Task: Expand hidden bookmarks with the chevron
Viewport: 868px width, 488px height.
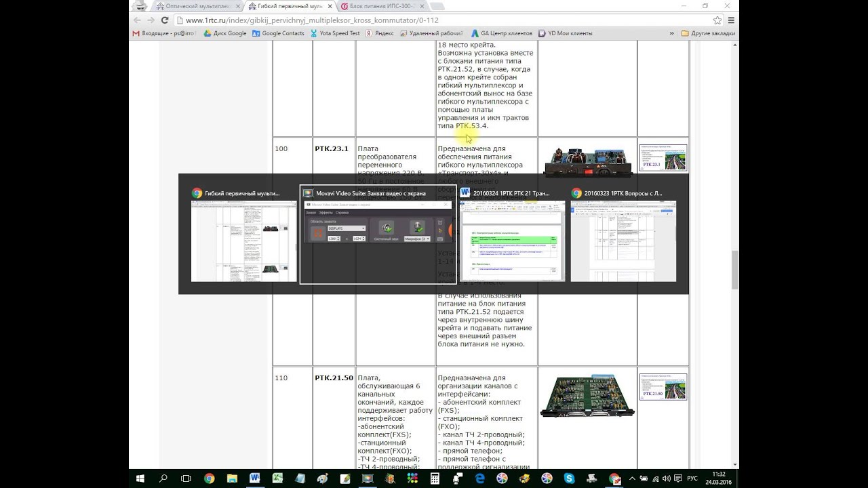Action: [671, 33]
